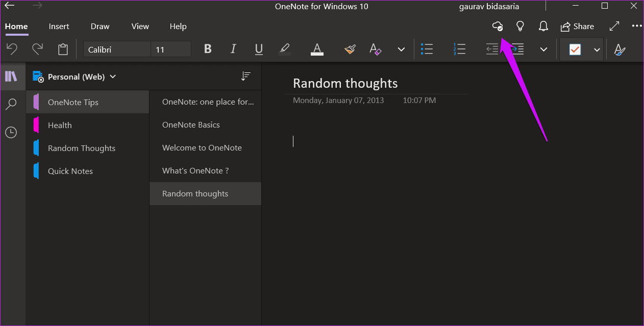Screen dimensions: 644x326
Task: Insert a numbered list
Action: 459,49
